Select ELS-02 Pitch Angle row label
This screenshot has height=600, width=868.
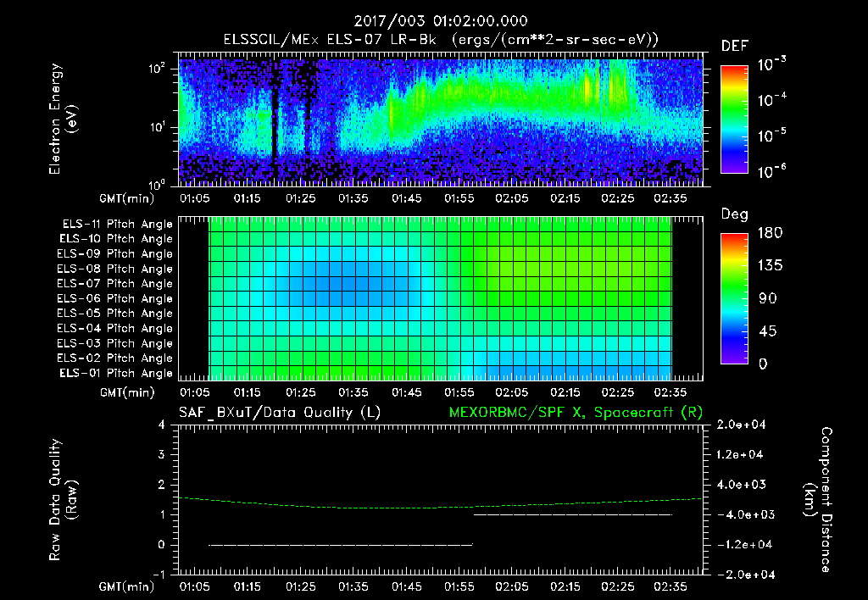click(114, 358)
